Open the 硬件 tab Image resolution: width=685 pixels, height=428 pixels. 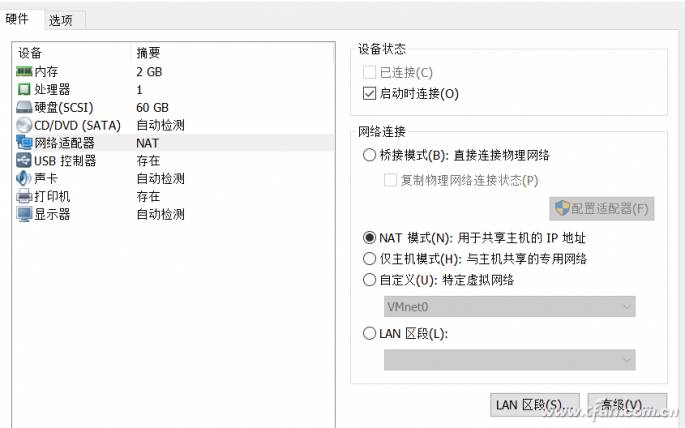tap(17, 19)
